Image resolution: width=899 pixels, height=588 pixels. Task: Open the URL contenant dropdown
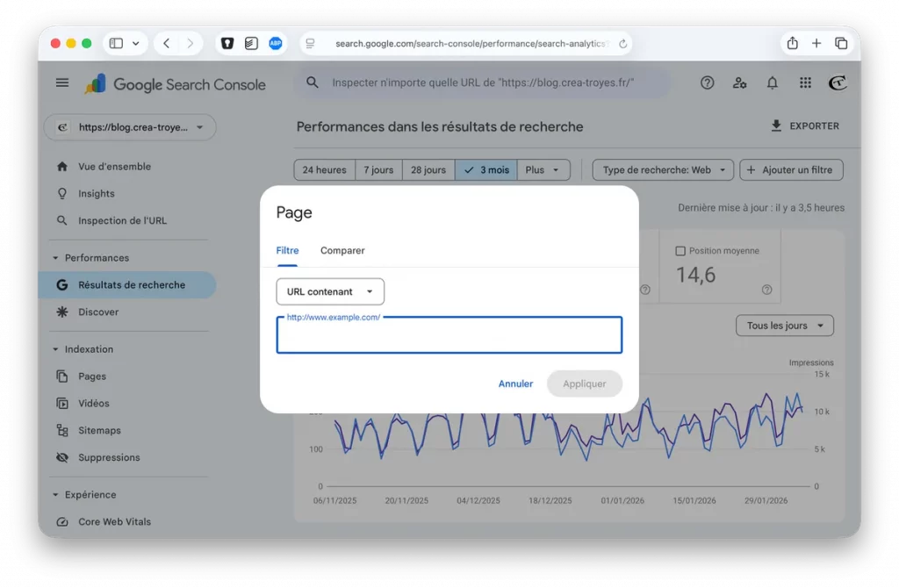tap(330, 291)
